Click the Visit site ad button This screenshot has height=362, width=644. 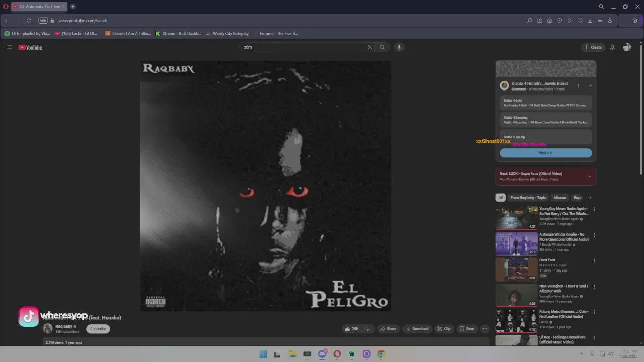pyautogui.click(x=545, y=153)
